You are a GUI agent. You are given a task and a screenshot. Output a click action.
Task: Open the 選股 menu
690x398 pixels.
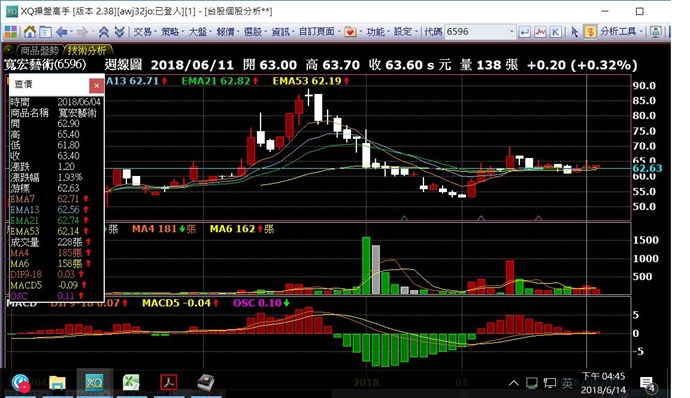click(254, 32)
